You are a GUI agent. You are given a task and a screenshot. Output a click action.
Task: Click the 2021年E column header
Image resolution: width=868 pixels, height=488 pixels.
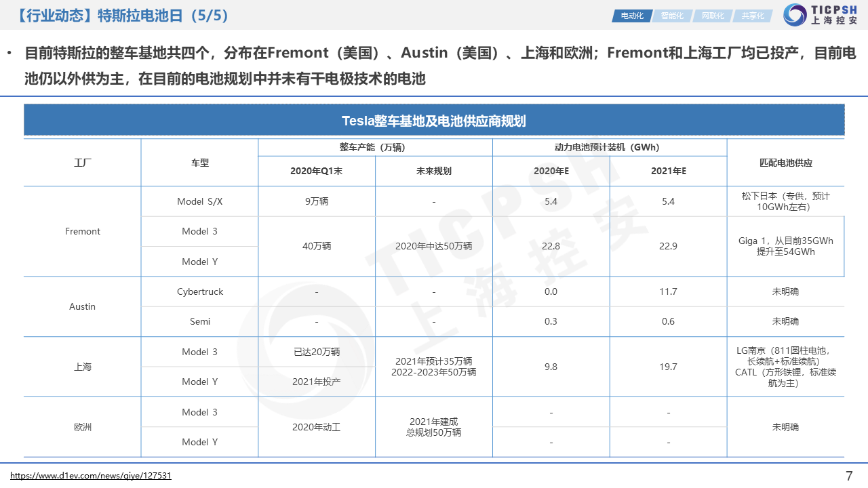pos(668,171)
